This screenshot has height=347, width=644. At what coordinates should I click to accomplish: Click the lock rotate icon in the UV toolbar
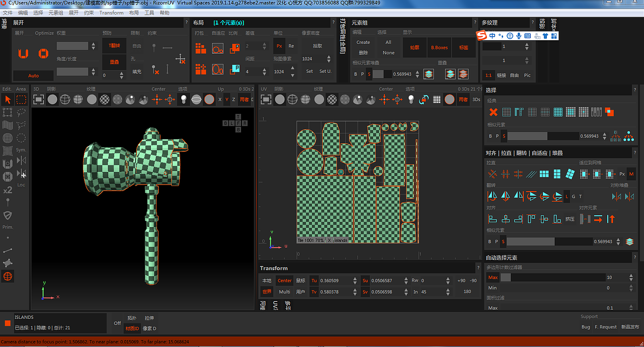[424, 100]
